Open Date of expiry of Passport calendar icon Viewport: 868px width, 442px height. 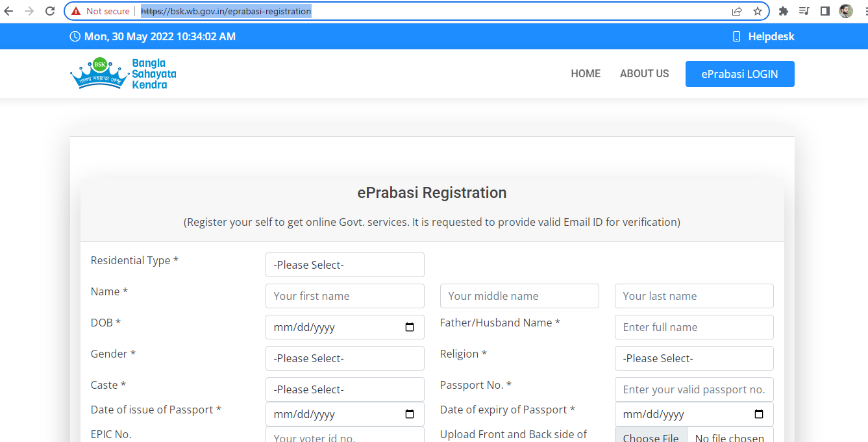(x=759, y=414)
